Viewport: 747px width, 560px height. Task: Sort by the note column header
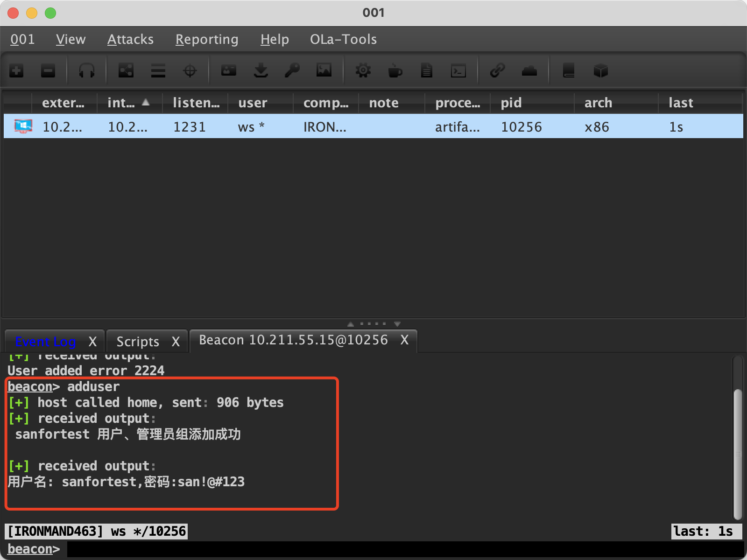[392, 103]
